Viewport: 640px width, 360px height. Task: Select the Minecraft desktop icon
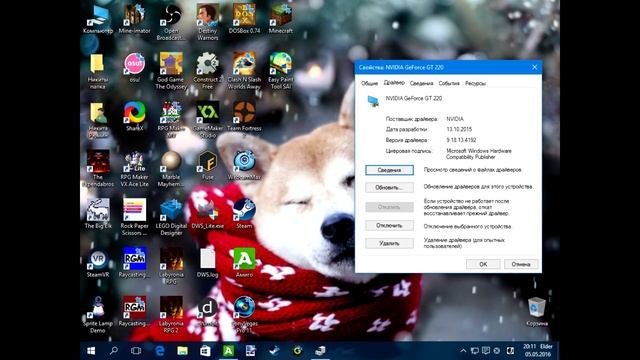coord(281,19)
